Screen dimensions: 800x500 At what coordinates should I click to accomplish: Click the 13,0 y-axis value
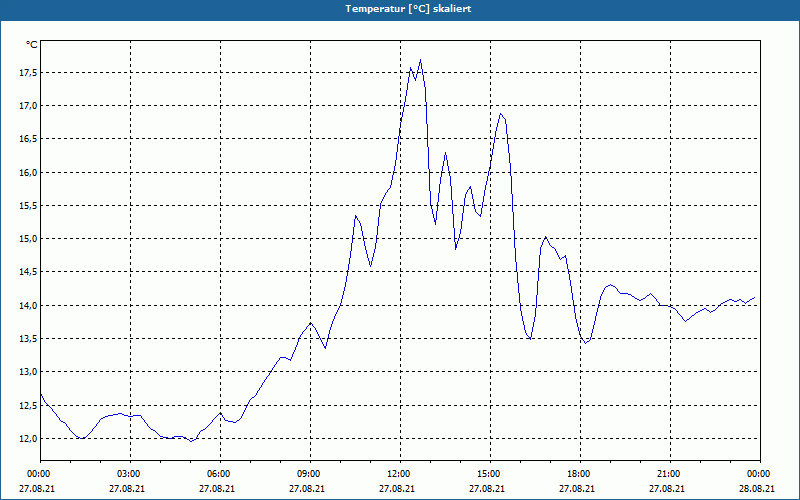28,372
